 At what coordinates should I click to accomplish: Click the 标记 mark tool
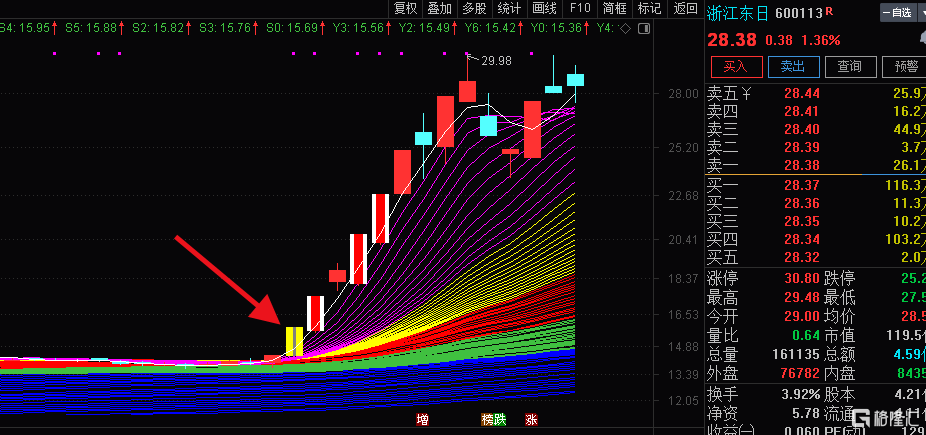coord(650,8)
